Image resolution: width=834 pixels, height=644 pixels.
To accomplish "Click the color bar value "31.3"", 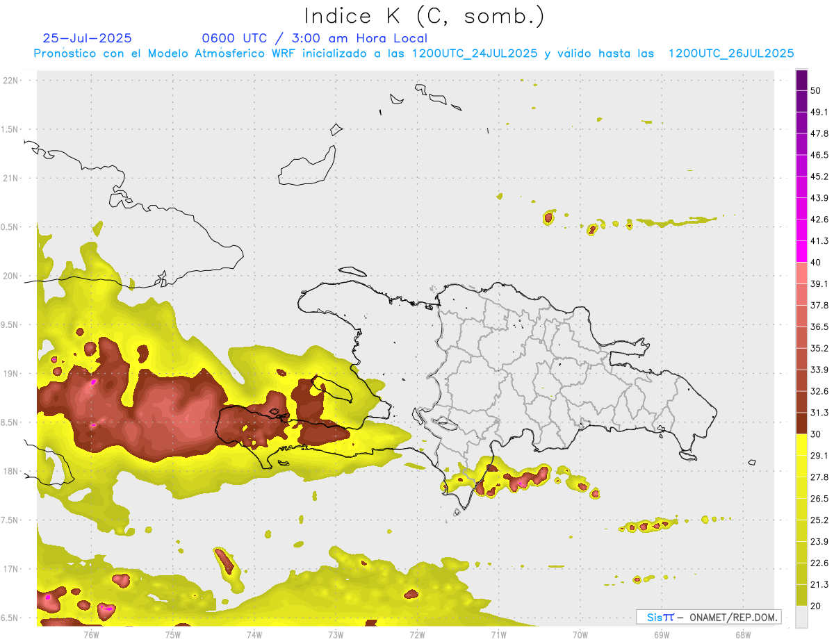I will coord(819,413).
